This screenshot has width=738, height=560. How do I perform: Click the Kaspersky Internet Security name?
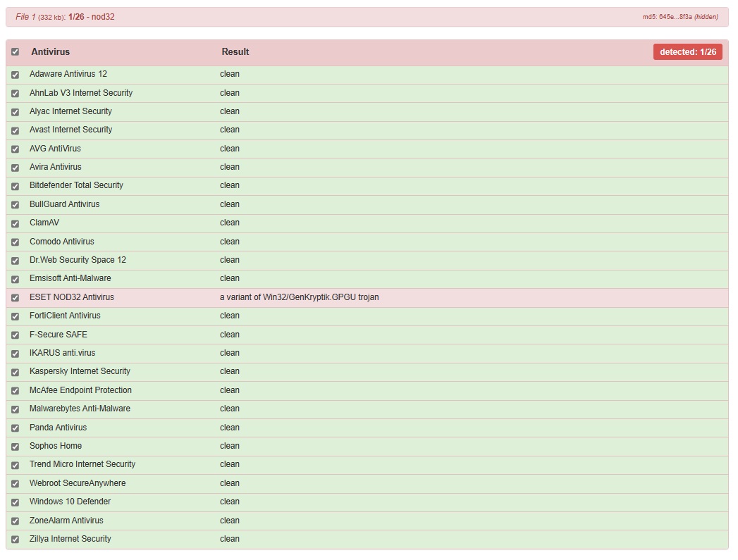[x=80, y=371]
